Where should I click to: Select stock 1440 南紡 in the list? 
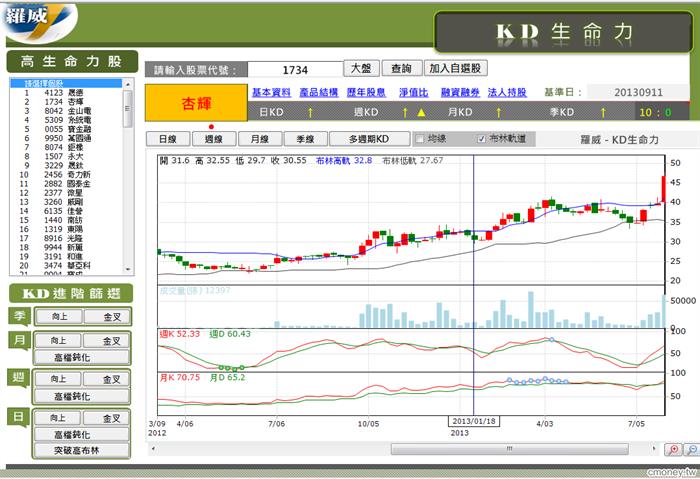click(66, 220)
